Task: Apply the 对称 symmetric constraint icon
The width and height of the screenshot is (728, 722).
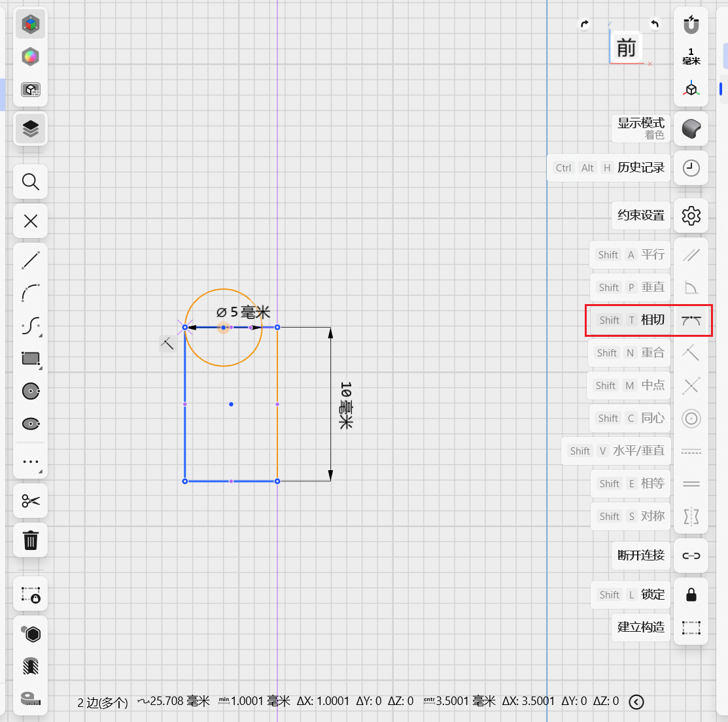Action: click(x=691, y=516)
